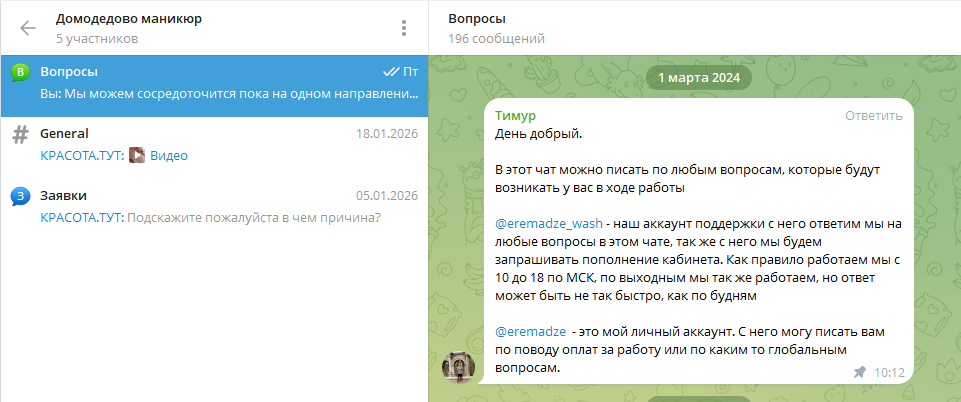Click the green Вопросы topic icon
The height and width of the screenshot is (402, 961).
pyautogui.click(x=20, y=73)
